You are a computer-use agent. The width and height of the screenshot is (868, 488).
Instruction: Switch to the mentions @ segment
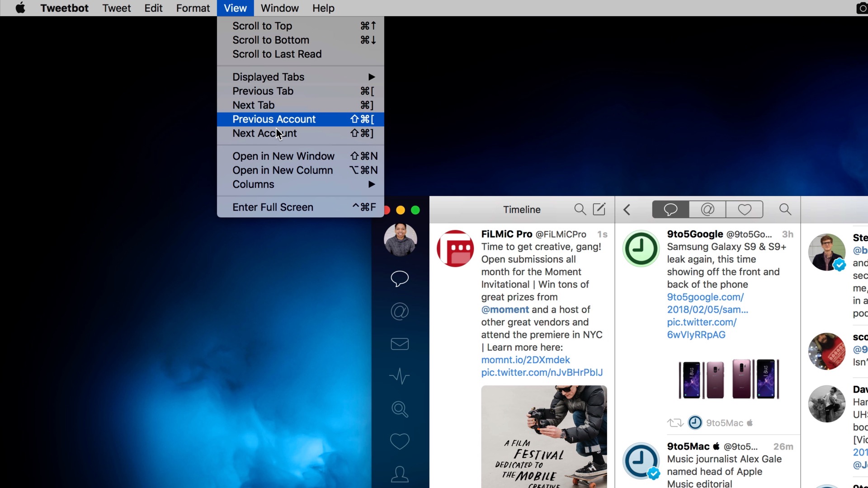[x=708, y=210]
